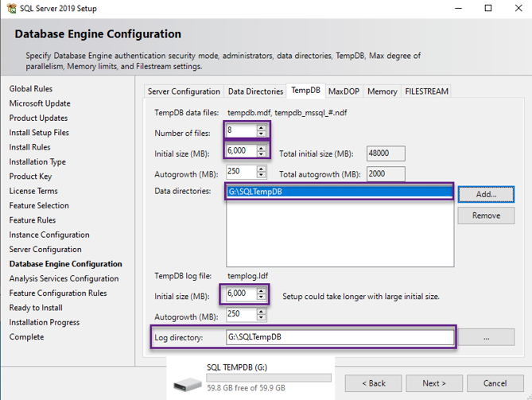The image size is (532, 400).
Task: Increase TempDB log Initial size value
Action: [262, 291]
